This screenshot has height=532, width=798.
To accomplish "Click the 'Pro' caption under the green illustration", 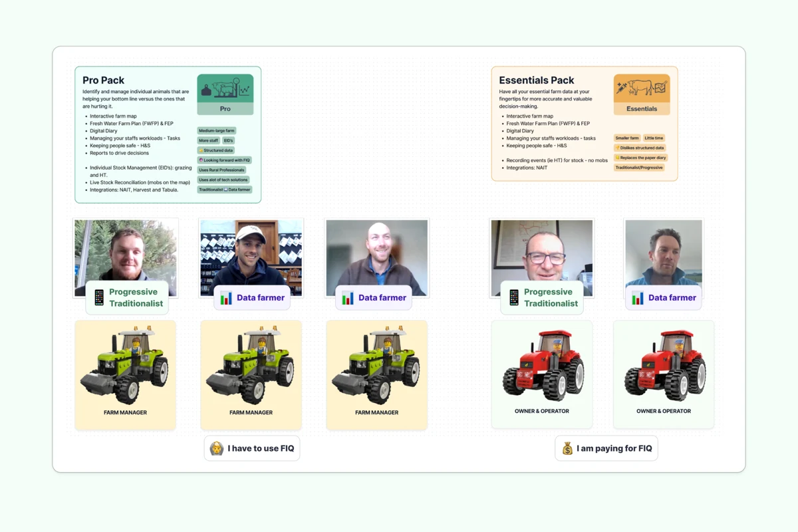I will [225, 109].
